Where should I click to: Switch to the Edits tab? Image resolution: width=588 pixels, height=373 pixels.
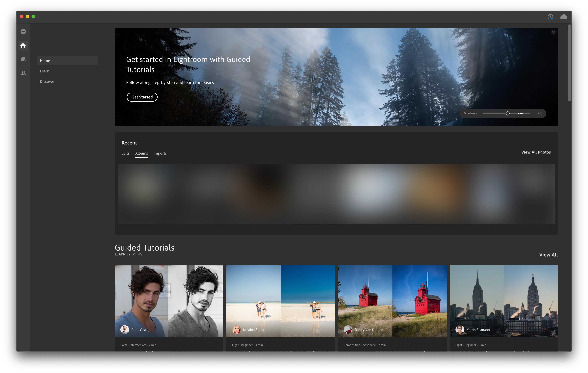click(x=125, y=153)
